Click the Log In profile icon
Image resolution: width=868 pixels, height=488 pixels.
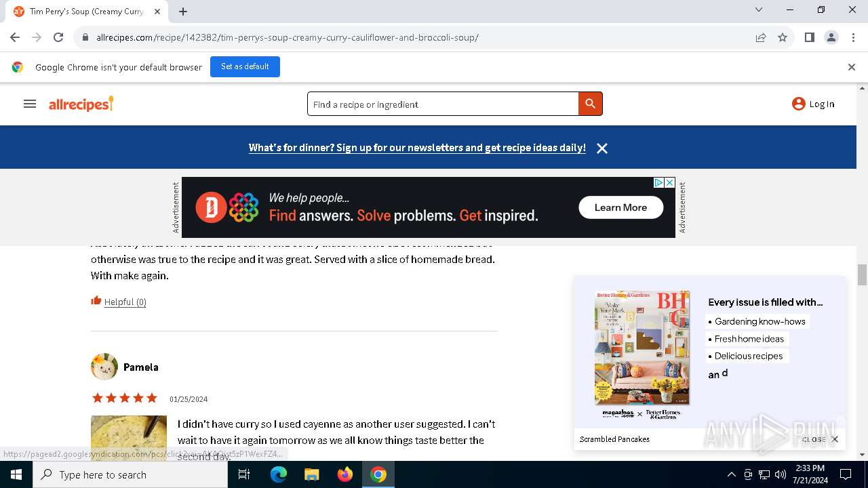coord(799,104)
